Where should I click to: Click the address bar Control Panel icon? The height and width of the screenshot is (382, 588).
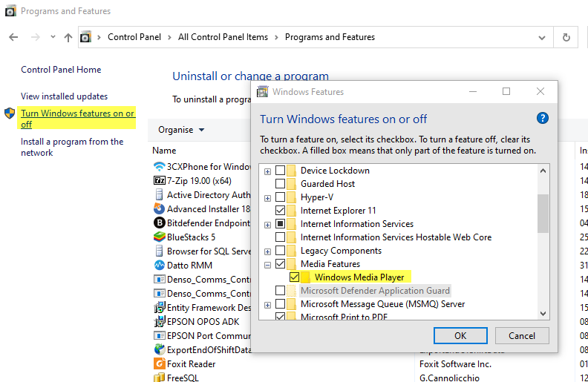[86, 37]
